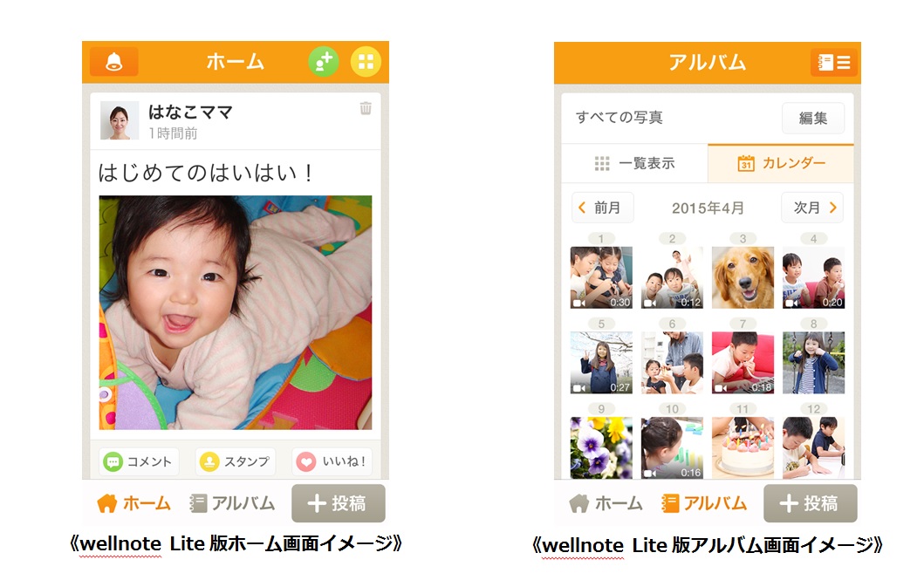924x580 pixels.
Task: Open アルバム tab in home screen bottom bar
Action: (232, 503)
